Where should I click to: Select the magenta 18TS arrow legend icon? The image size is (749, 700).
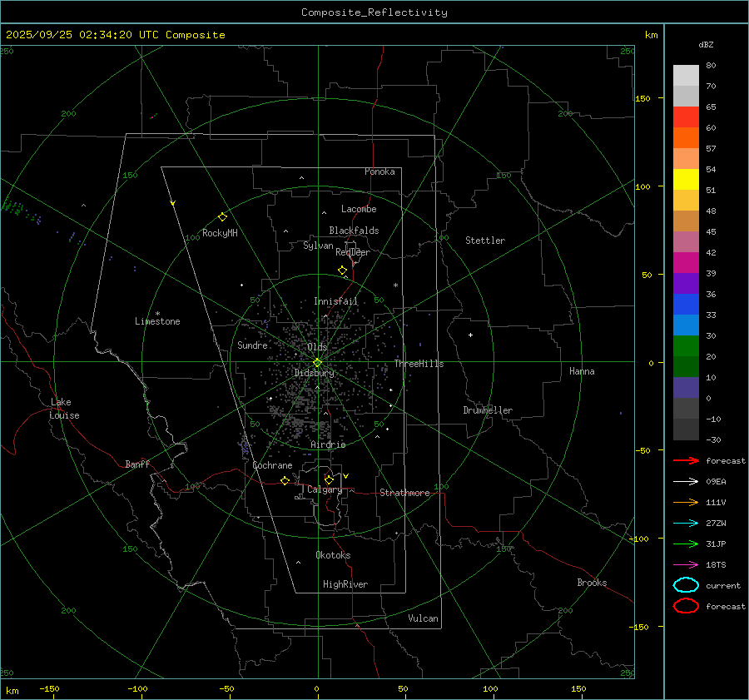686,564
